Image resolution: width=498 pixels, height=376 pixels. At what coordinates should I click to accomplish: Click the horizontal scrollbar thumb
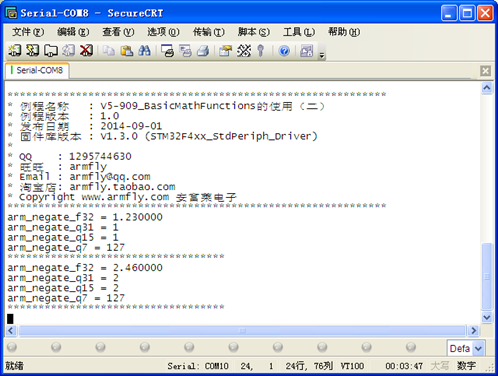242,331
